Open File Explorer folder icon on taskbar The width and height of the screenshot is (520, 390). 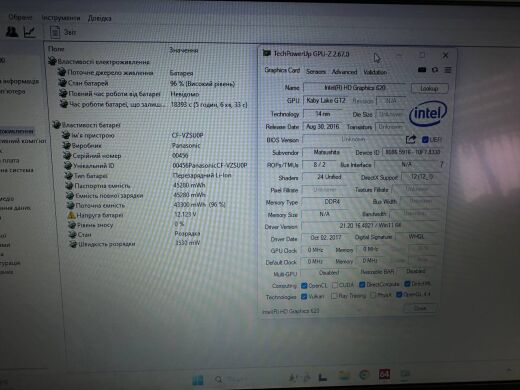344,375
